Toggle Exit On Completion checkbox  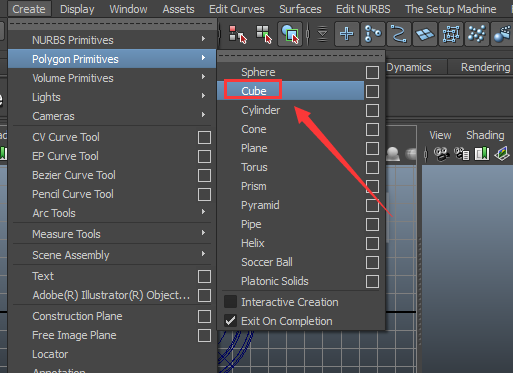click(230, 321)
